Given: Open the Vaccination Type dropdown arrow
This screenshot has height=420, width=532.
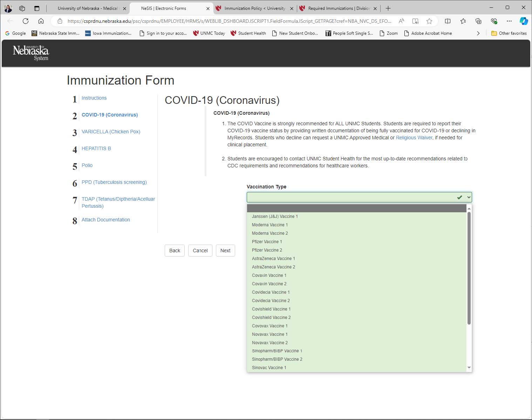Looking at the screenshot, I should (x=469, y=197).
